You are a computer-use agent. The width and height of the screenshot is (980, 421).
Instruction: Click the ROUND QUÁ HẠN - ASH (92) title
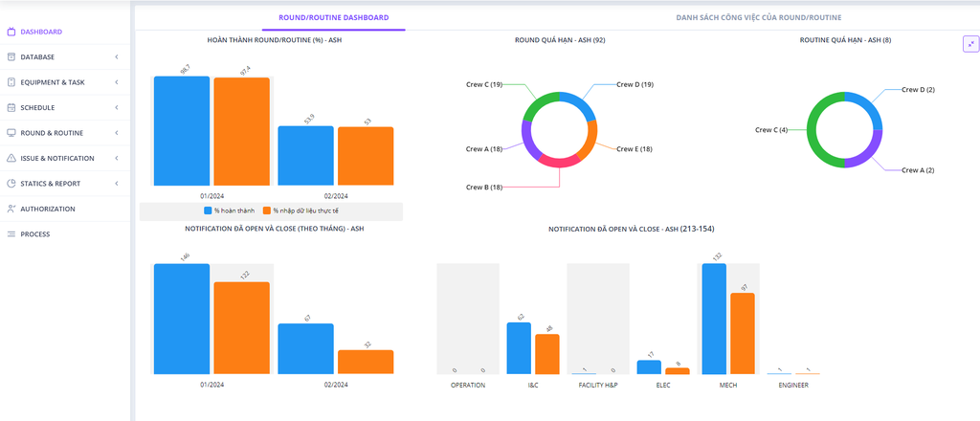tap(559, 40)
